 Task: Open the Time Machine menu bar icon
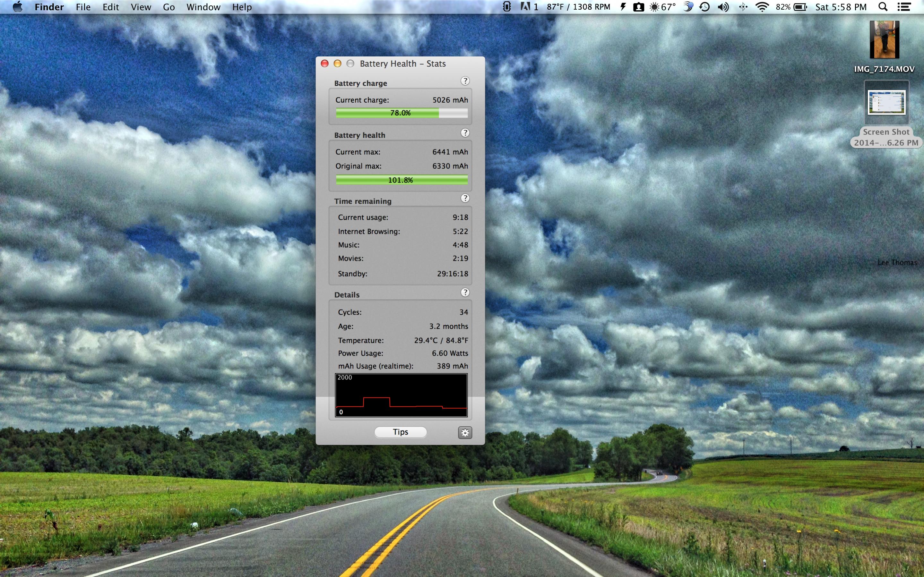point(704,7)
